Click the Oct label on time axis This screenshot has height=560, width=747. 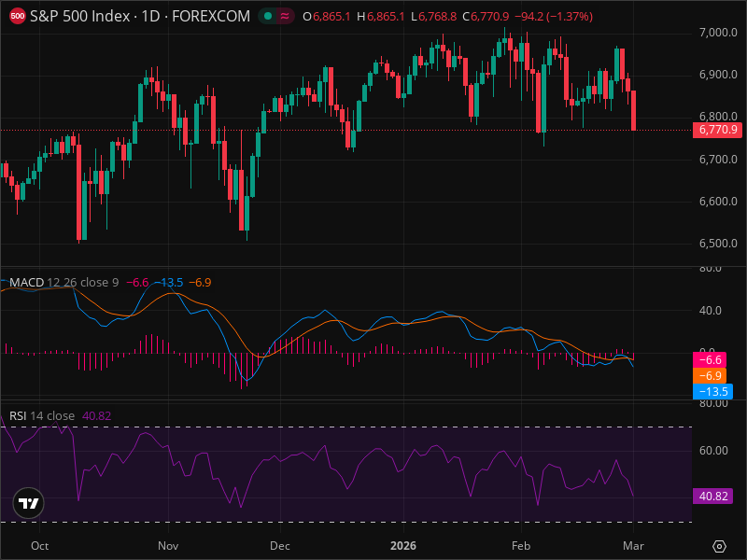click(39, 546)
